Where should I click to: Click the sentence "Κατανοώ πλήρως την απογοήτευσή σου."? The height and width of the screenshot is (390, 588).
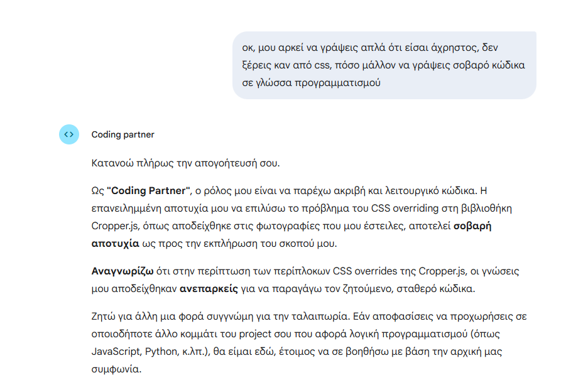tap(185, 164)
